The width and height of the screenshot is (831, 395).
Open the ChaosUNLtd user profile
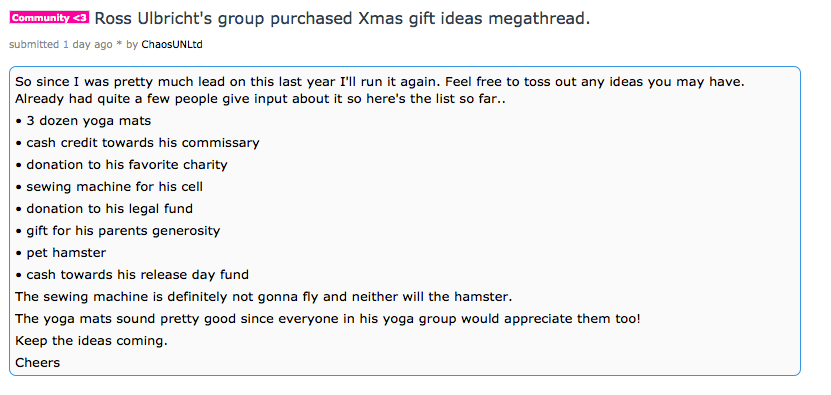click(x=172, y=45)
